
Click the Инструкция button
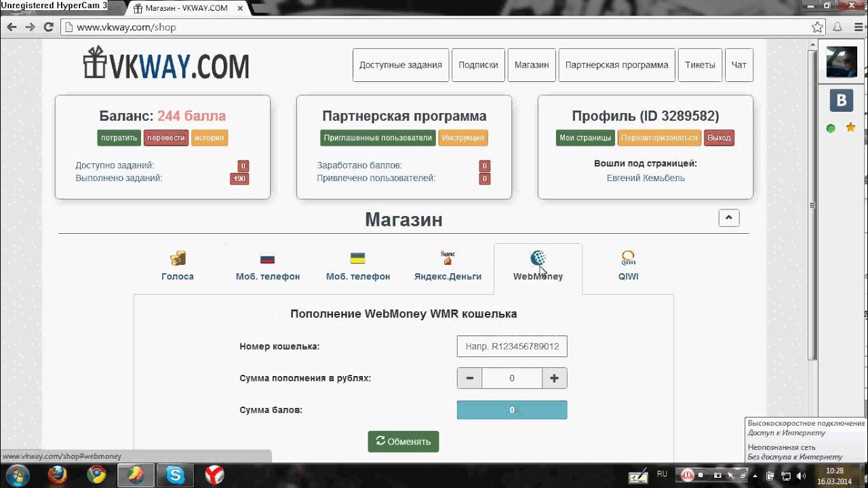pos(463,138)
